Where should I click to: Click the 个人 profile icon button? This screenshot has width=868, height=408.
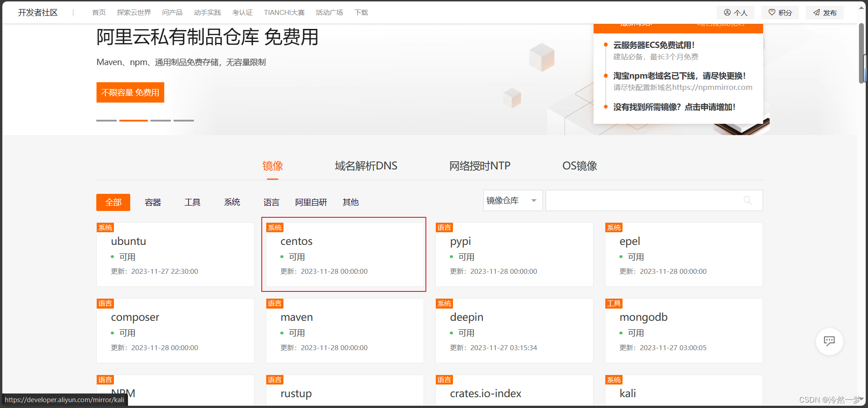pos(736,13)
